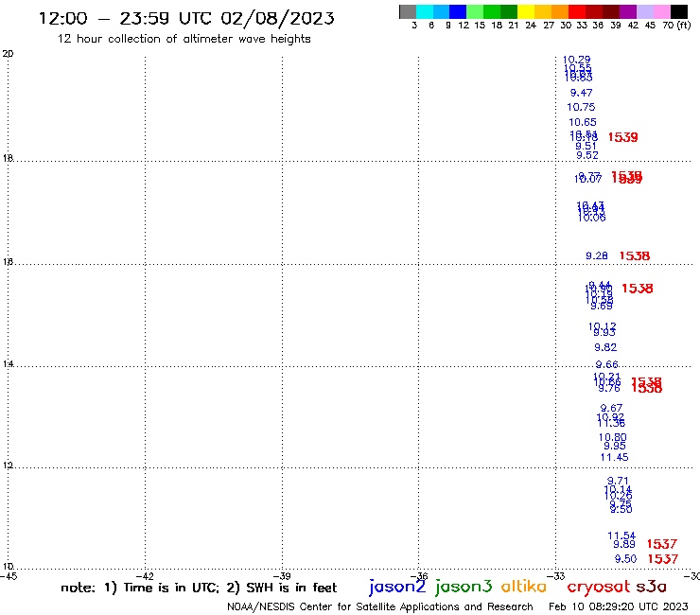This screenshot has width=700, height=615.
Task: Click the (ft) unit label on the scale
Action: point(684,26)
